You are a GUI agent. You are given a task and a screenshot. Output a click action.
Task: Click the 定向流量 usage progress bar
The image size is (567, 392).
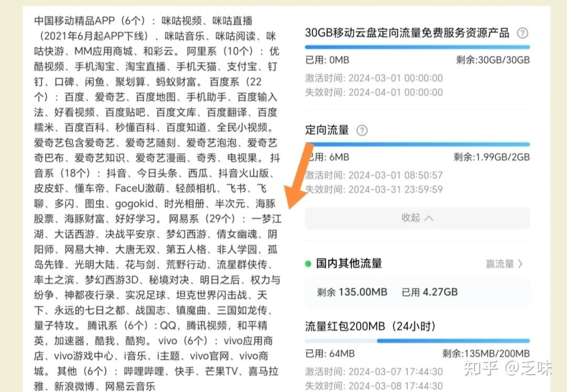[x=417, y=145]
